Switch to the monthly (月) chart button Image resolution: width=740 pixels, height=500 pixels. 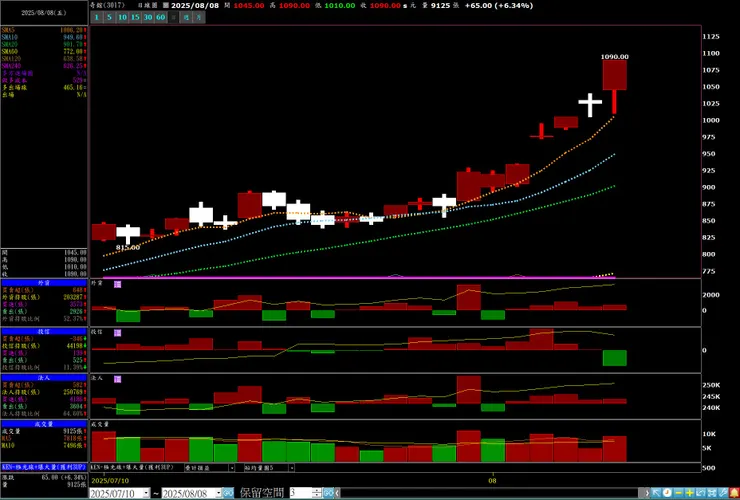pyautogui.click(x=199, y=17)
